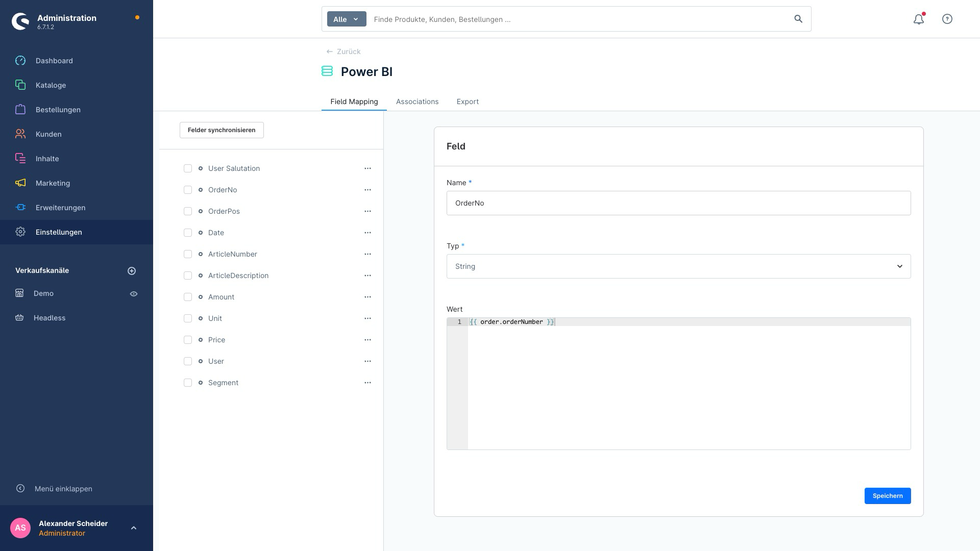Check the Segment checkbox
Image resolution: width=980 pixels, height=551 pixels.
188,383
